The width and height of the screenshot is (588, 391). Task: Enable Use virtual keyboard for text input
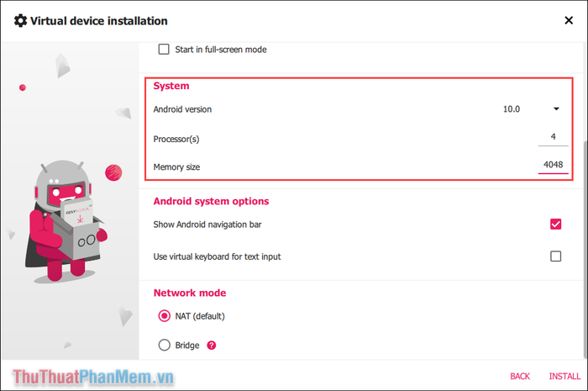pos(555,256)
